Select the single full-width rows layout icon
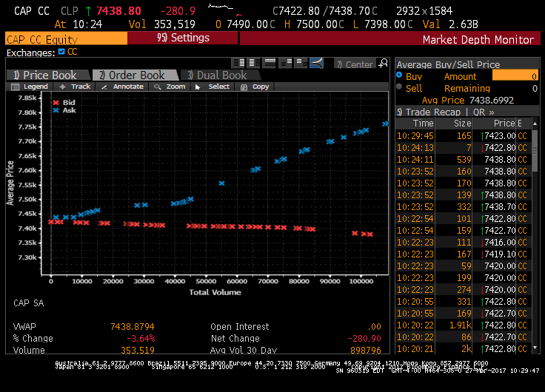 tap(270, 63)
